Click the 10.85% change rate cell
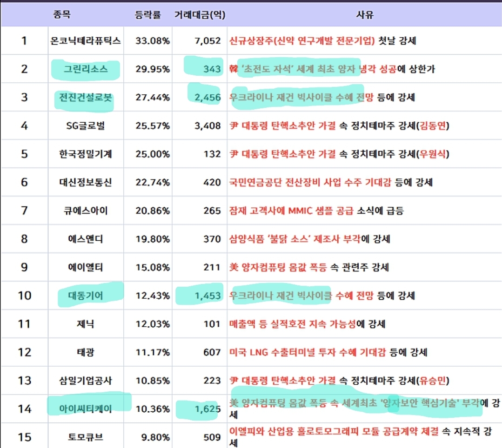The width and height of the screenshot is (502, 448). (x=153, y=381)
